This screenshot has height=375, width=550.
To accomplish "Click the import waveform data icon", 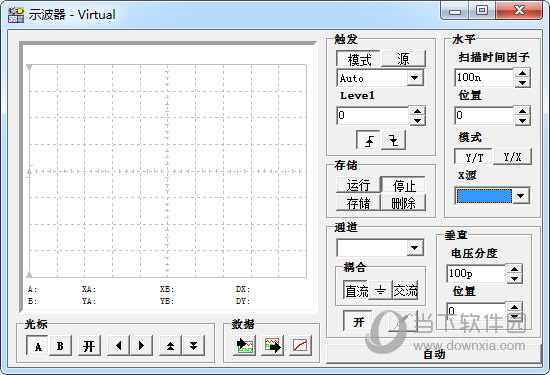I will pyautogui.click(x=244, y=346).
